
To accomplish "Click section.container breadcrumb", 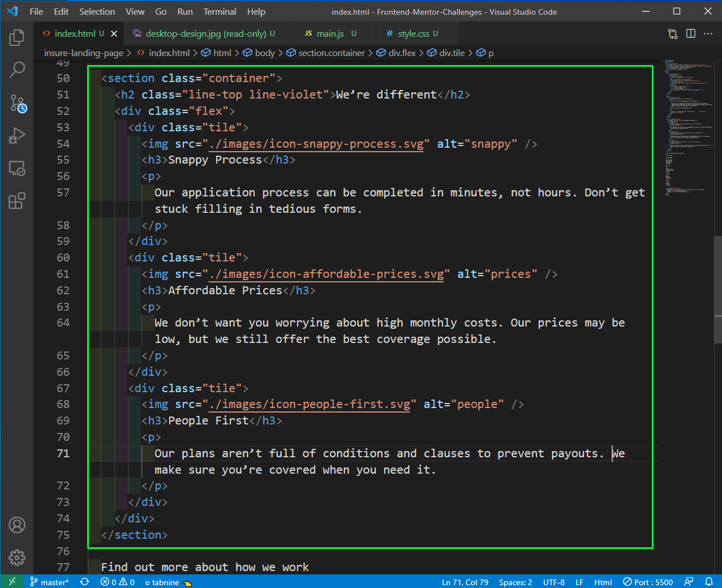I will [x=326, y=53].
